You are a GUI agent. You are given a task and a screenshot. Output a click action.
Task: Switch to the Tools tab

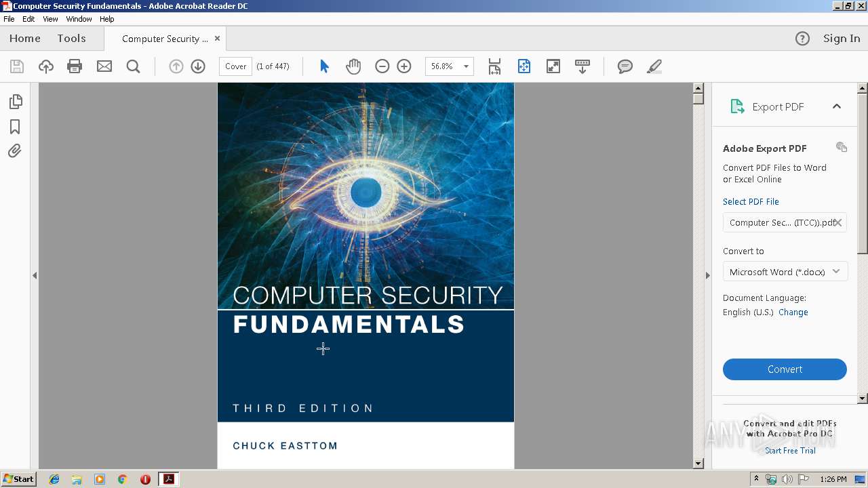pyautogui.click(x=71, y=39)
